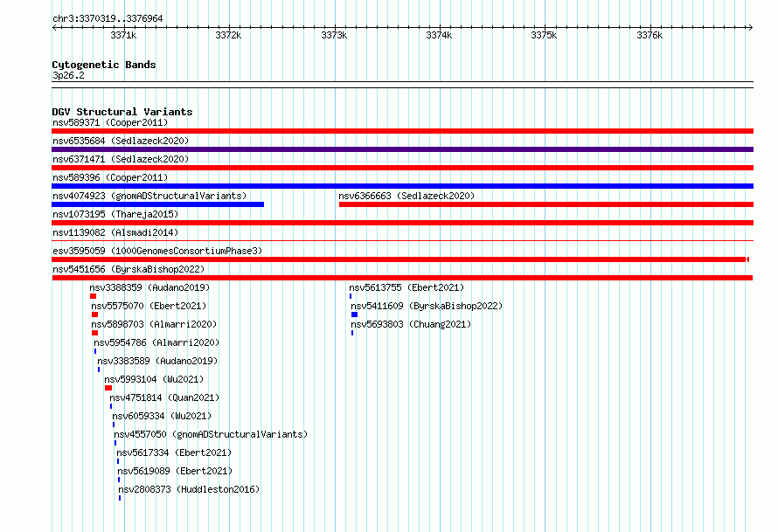The height and width of the screenshot is (532, 778).
Task: Open the nsv589371 (Cooper2011) label
Action: point(110,122)
